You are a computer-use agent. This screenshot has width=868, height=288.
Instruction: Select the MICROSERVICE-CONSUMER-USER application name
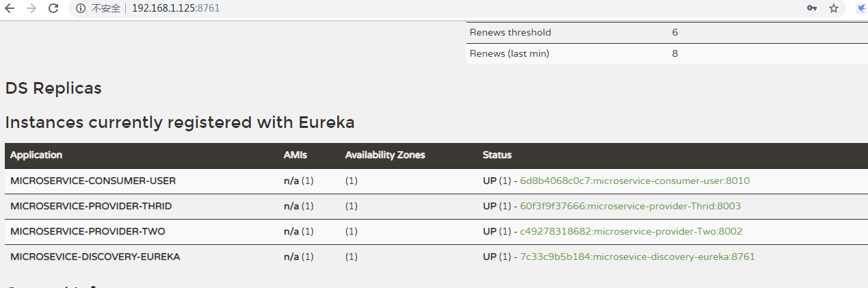click(x=93, y=181)
